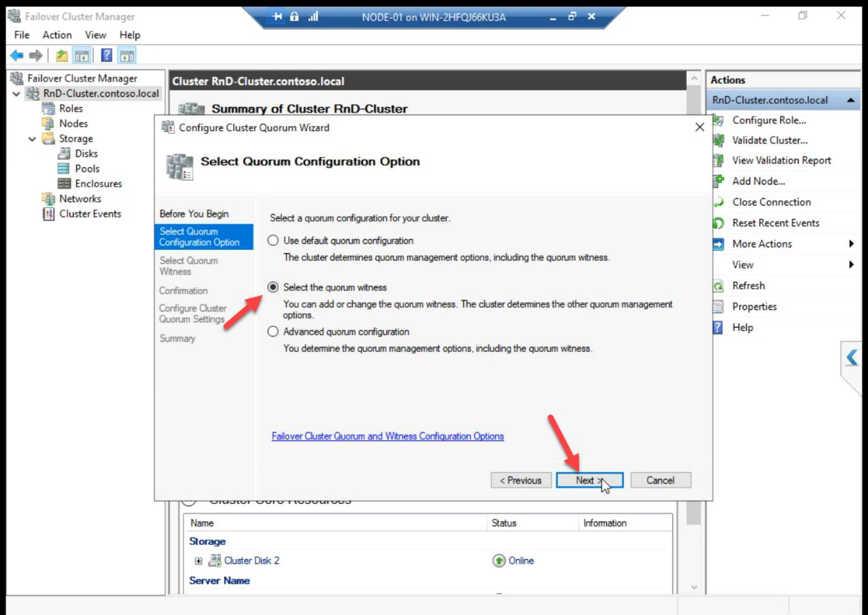Screen dimensions: 868x615
Task: Open the Action menu
Action: pyautogui.click(x=57, y=35)
